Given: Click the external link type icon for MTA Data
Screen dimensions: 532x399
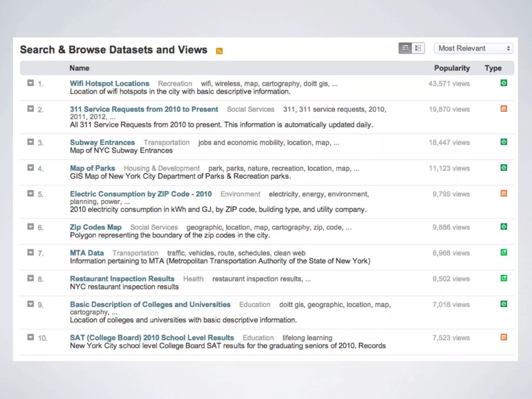Looking at the screenshot, I should coord(503,252).
